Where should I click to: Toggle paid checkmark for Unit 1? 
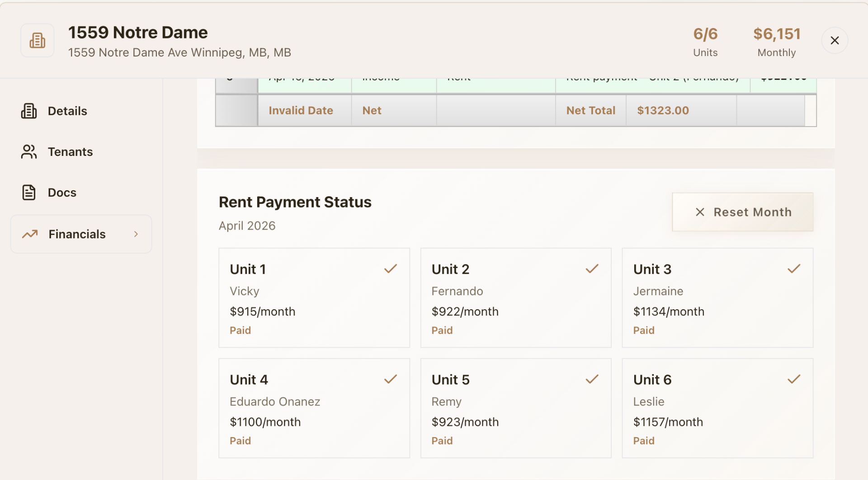pos(391,269)
